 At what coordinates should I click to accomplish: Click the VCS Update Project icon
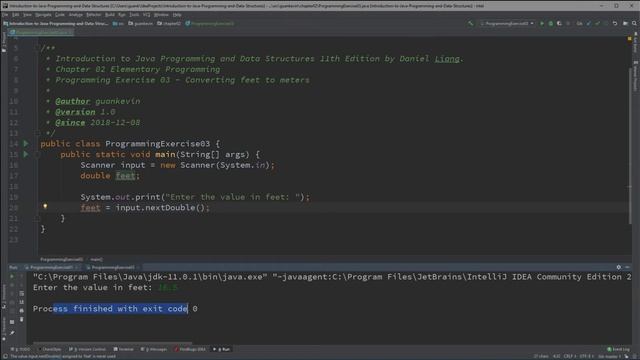(589, 24)
